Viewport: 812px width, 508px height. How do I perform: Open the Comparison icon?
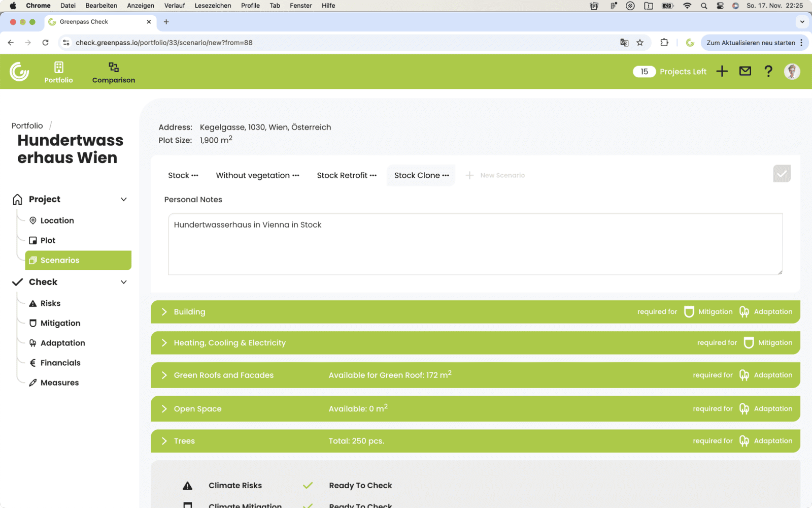114,67
